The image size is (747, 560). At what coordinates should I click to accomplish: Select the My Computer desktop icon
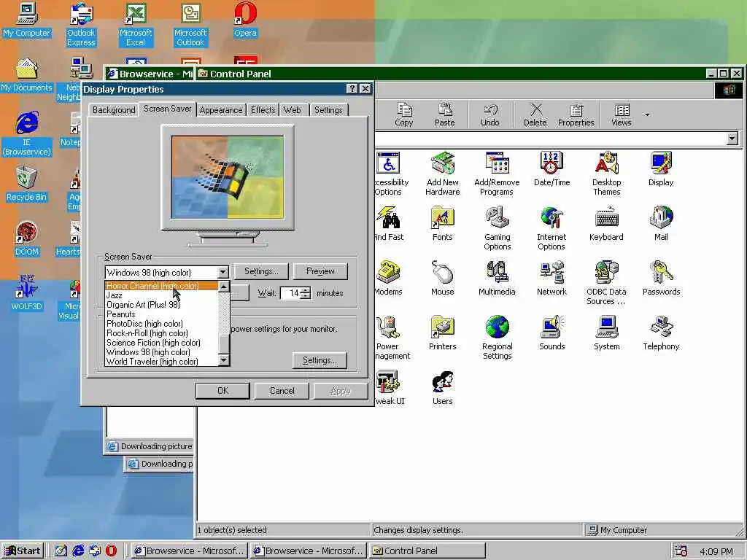(x=26, y=20)
